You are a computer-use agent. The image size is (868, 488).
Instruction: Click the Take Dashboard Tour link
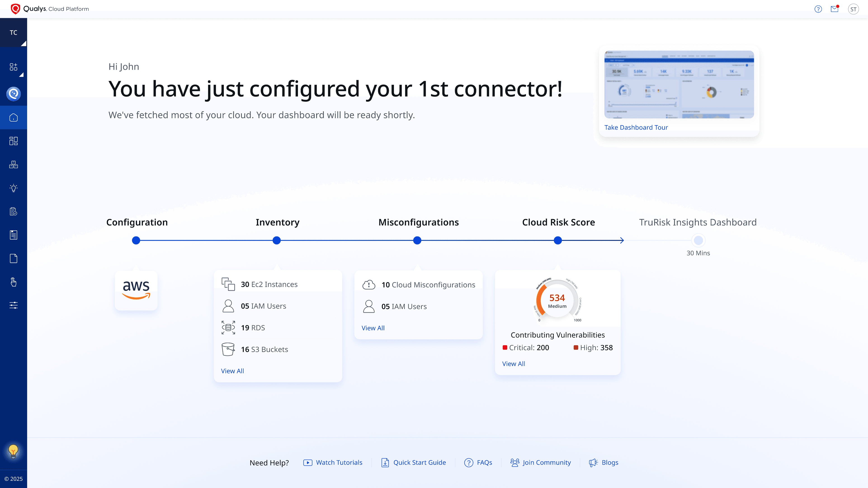(x=636, y=127)
